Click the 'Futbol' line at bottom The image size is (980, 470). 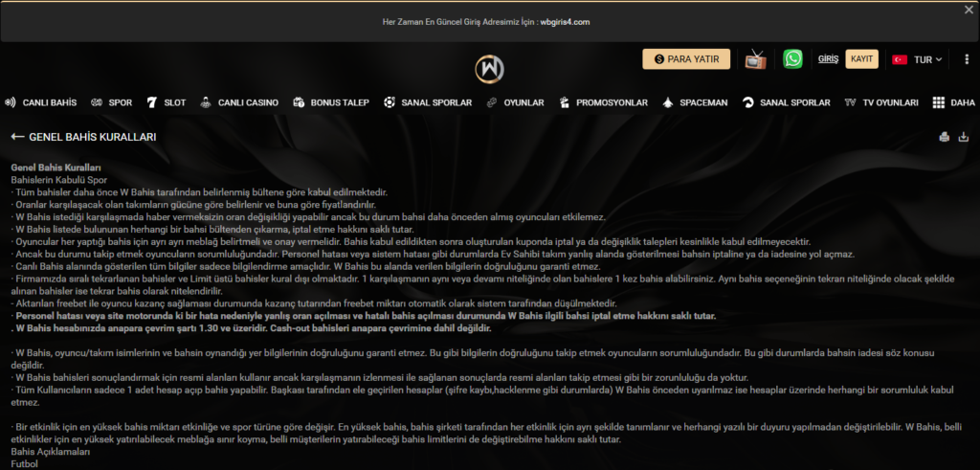click(24, 463)
